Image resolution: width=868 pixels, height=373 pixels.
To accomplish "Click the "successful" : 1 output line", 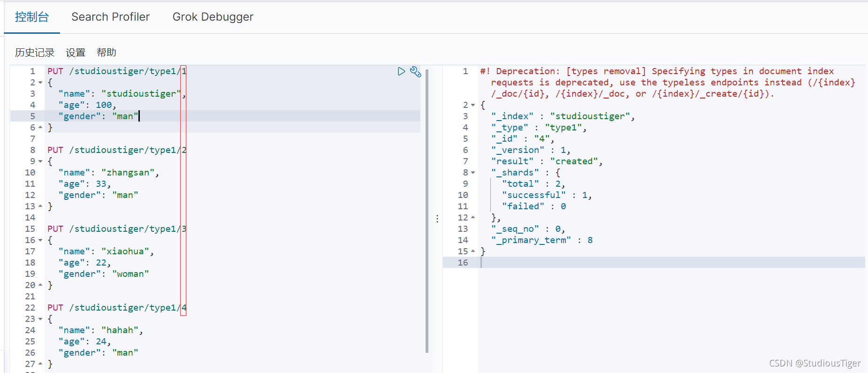I will (x=547, y=195).
